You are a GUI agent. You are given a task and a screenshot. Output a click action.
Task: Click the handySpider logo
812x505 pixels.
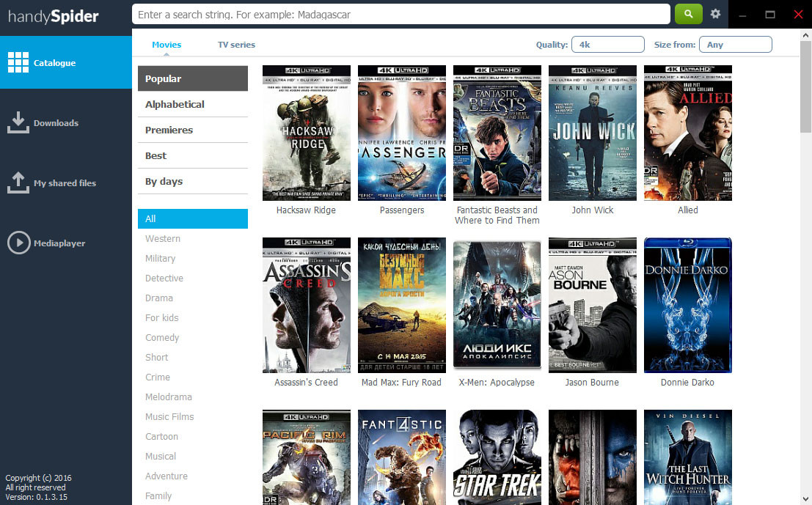point(54,17)
